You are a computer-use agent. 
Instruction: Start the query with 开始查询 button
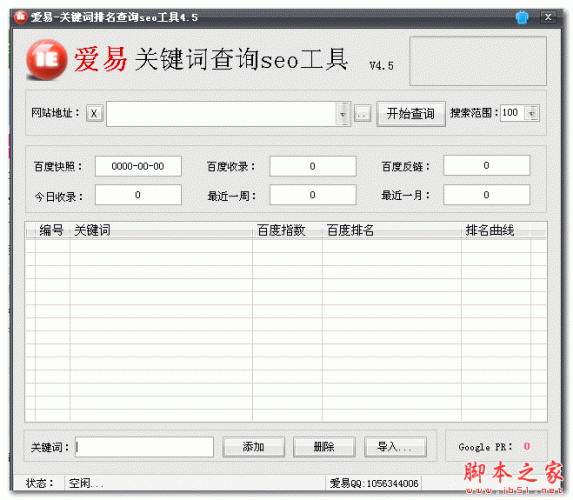[x=411, y=114]
